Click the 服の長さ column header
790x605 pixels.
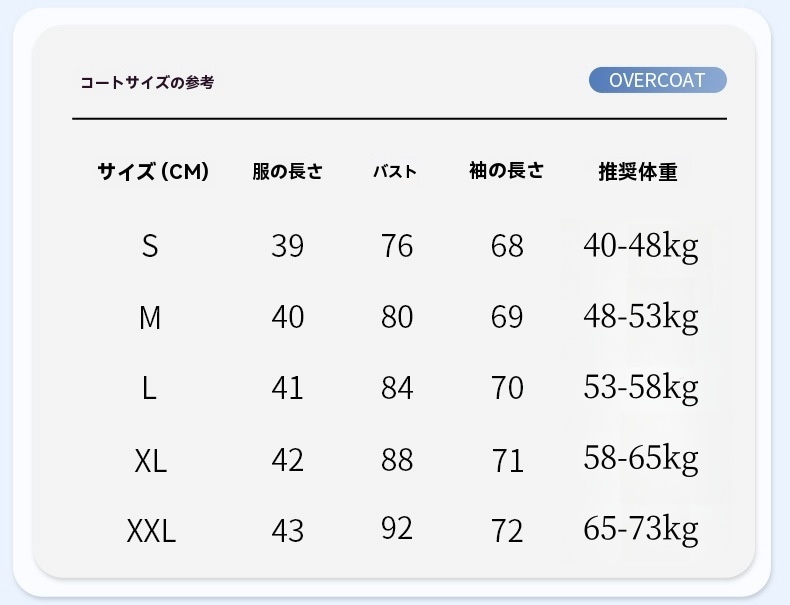[287, 172]
